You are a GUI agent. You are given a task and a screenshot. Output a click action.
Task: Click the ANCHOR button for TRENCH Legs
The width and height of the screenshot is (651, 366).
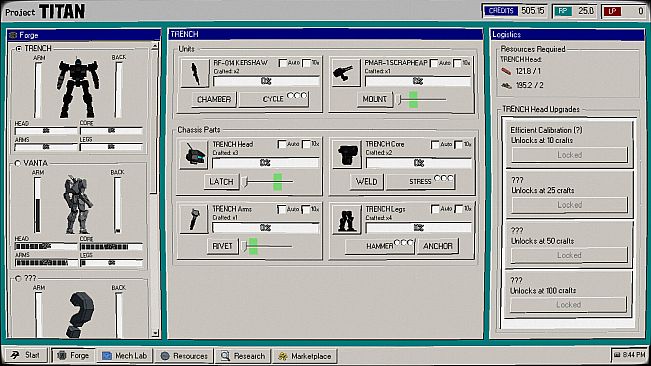(438, 246)
